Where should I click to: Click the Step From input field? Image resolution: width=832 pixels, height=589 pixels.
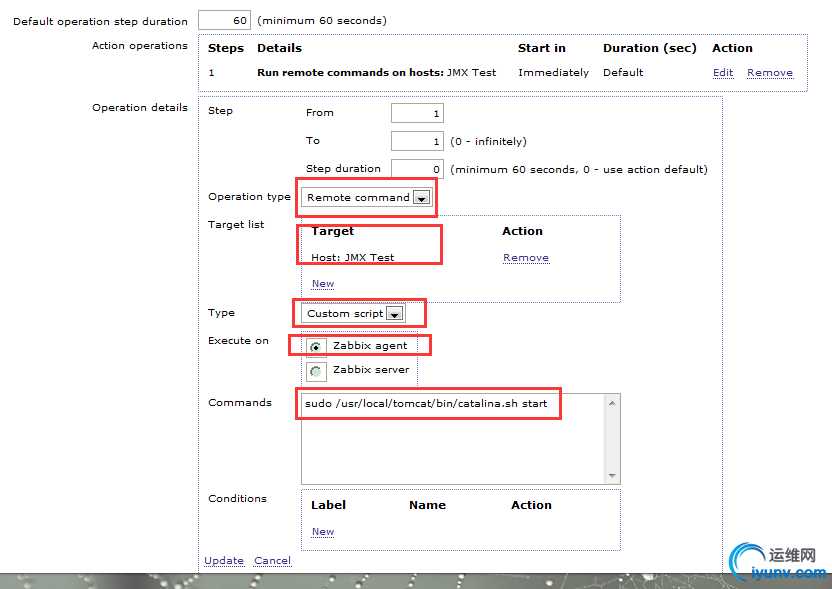[x=417, y=113]
